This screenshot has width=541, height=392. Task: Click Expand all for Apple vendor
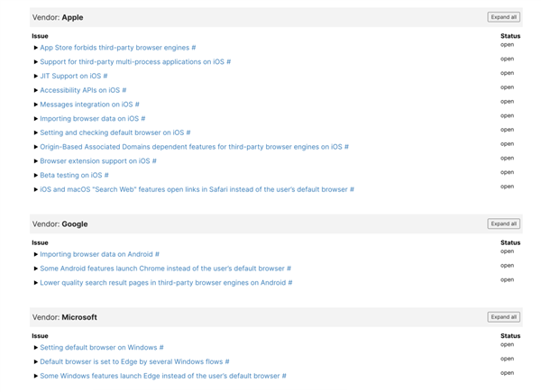pyautogui.click(x=503, y=17)
